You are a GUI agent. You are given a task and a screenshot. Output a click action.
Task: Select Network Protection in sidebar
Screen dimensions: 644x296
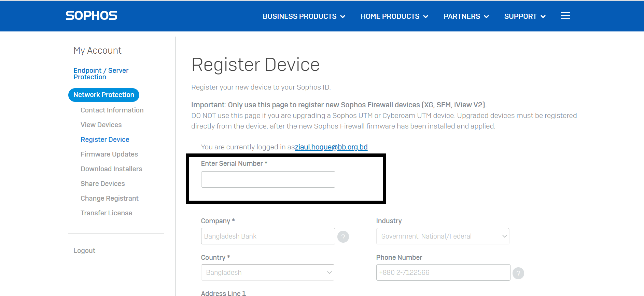[104, 95]
